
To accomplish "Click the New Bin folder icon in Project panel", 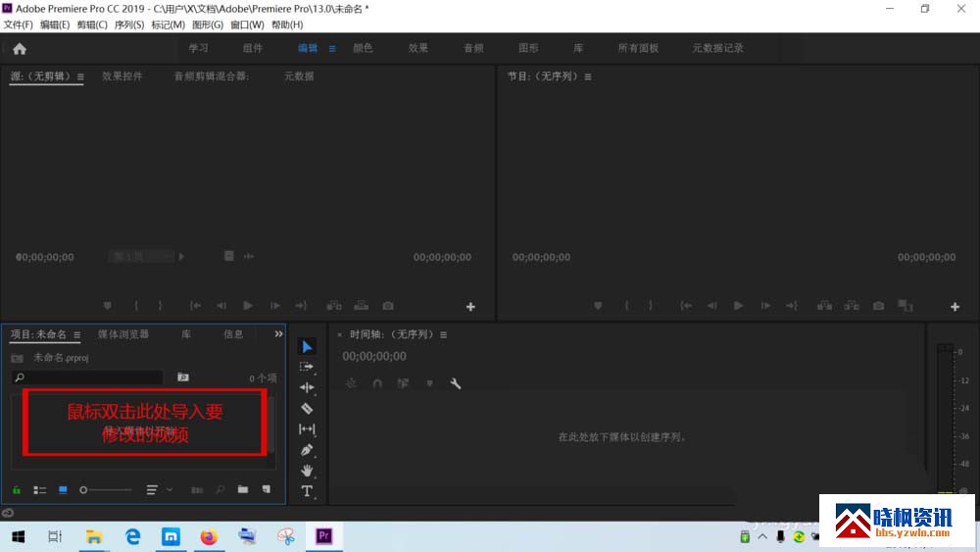I will point(242,489).
